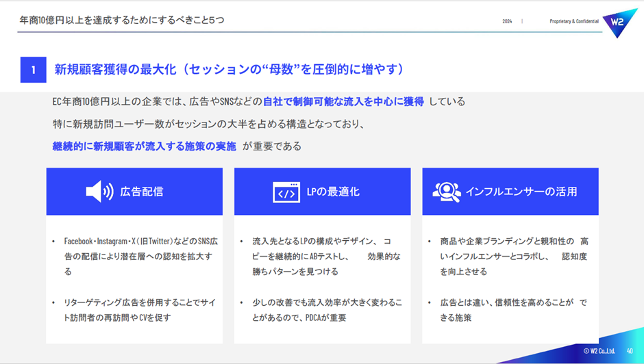
Task: Click the line starting 特に新規訪問ユーザー数
Action: [x=208, y=124]
